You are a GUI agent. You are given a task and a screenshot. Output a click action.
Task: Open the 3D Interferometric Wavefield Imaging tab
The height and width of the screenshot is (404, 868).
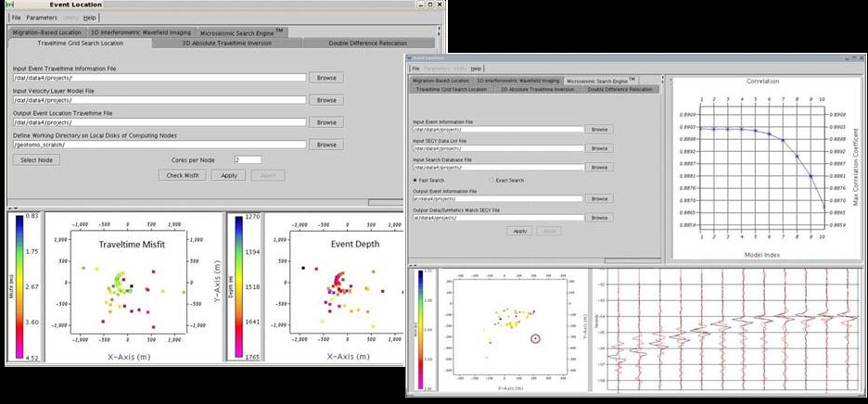[140, 32]
